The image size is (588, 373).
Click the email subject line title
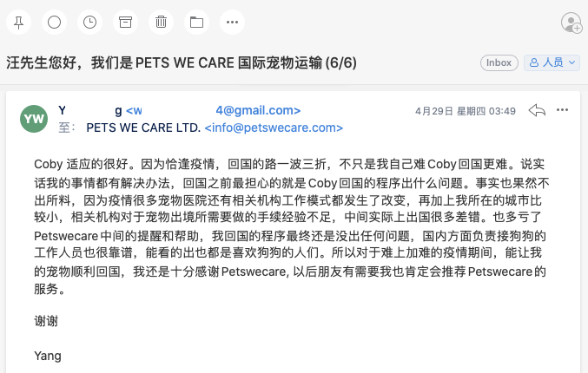click(182, 63)
